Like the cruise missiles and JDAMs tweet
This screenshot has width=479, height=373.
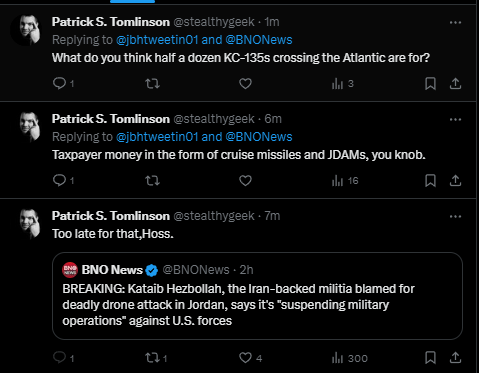(245, 180)
